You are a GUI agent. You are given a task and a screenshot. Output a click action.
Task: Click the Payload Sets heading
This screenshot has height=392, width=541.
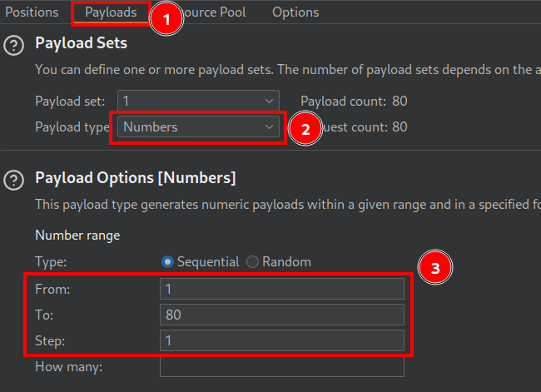pos(81,43)
